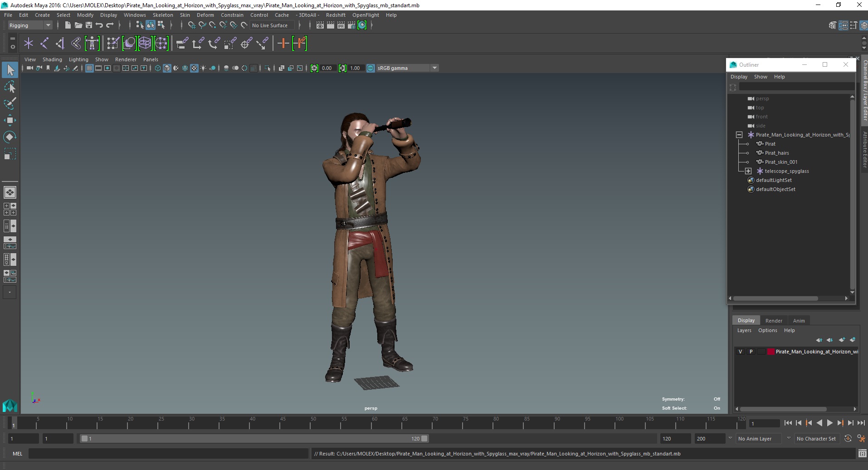This screenshot has width=868, height=470.
Task: Click the Redo arrow icon
Action: click(110, 25)
